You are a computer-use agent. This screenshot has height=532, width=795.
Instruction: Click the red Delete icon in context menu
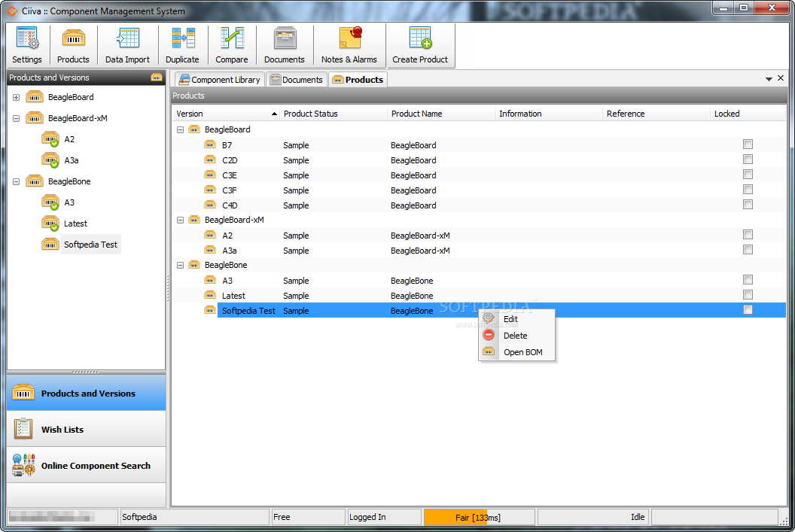coord(489,335)
